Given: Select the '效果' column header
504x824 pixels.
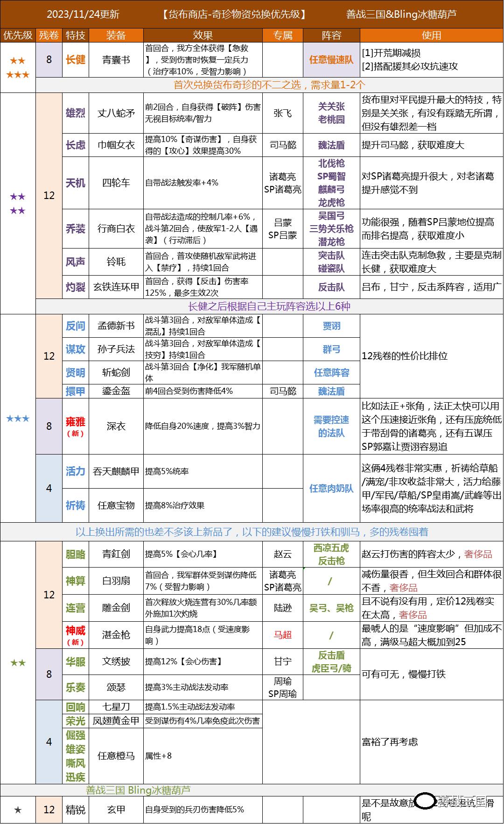Looking at the screenshot, I should (203, 36).
